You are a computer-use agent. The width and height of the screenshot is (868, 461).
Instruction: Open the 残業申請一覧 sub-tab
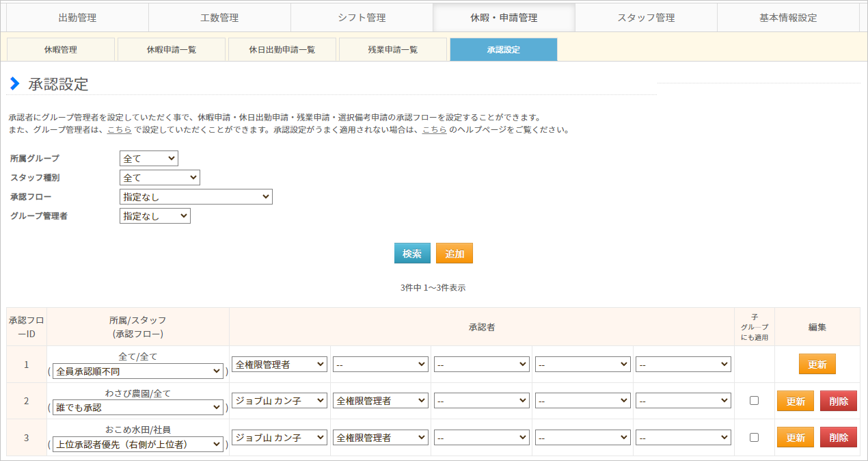pyautogui.click(x=392, y=49)
